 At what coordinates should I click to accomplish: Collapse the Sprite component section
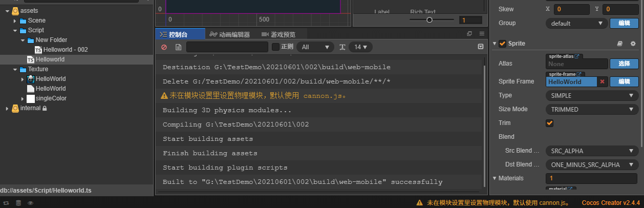(495, 44)
